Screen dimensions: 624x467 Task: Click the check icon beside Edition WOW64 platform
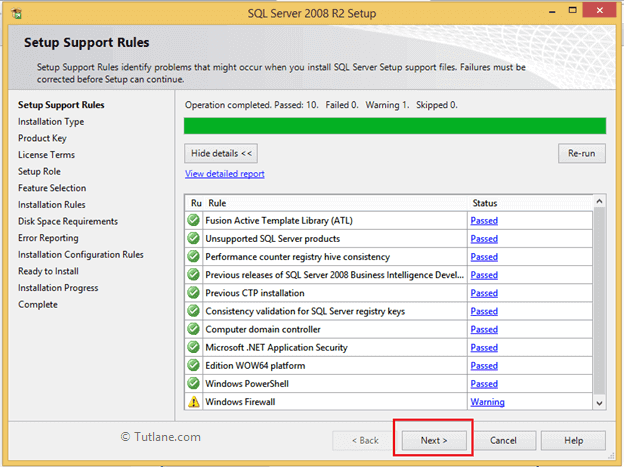point(193,365)
